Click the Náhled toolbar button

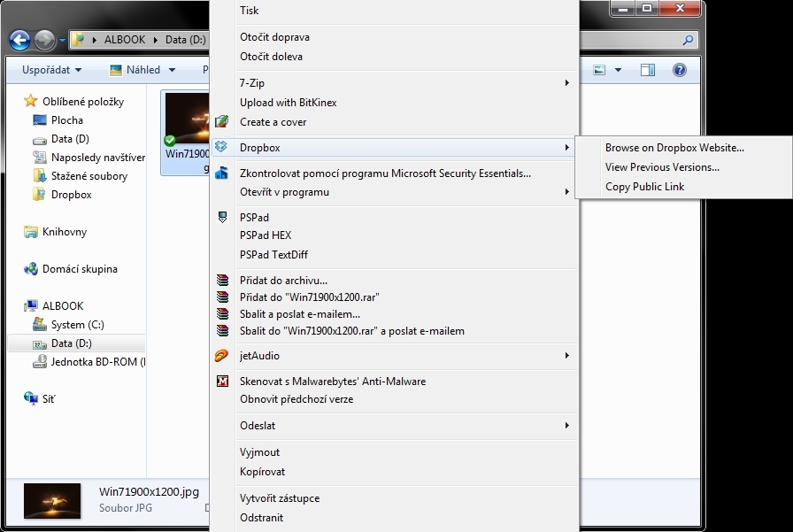pyautogui.click(x=135, y=70)
